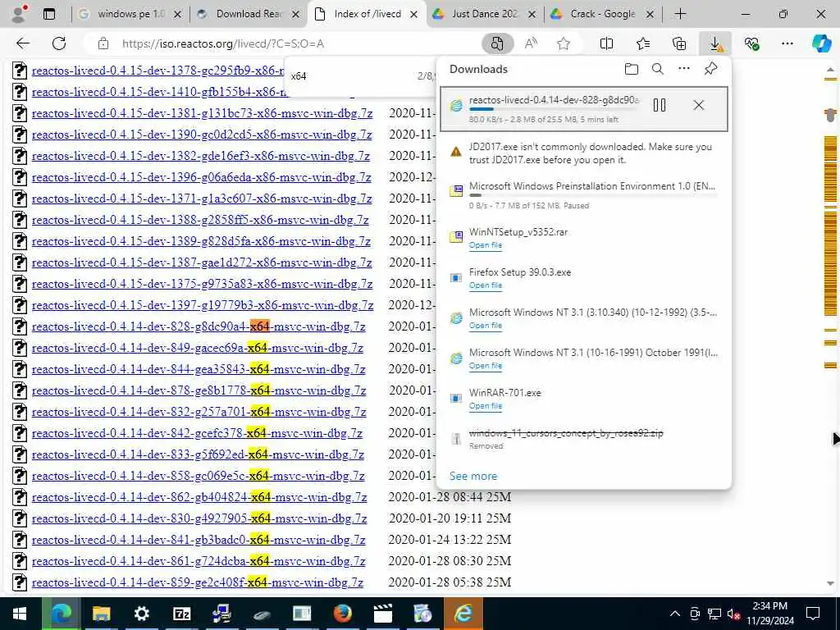This screenshot has height=630, width=840.
Task: Open a new browser tab
Action: pos(680,14)
